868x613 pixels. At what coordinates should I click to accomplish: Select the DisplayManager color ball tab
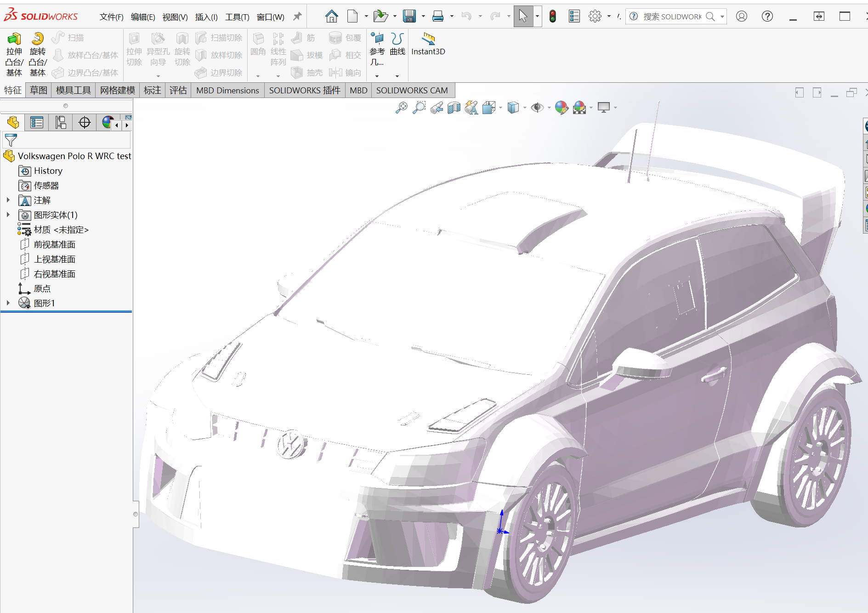108,122
